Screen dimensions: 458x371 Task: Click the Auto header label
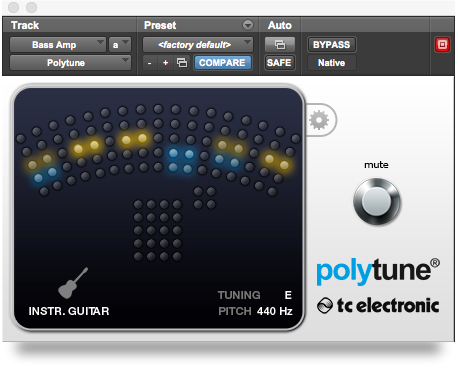280,25
